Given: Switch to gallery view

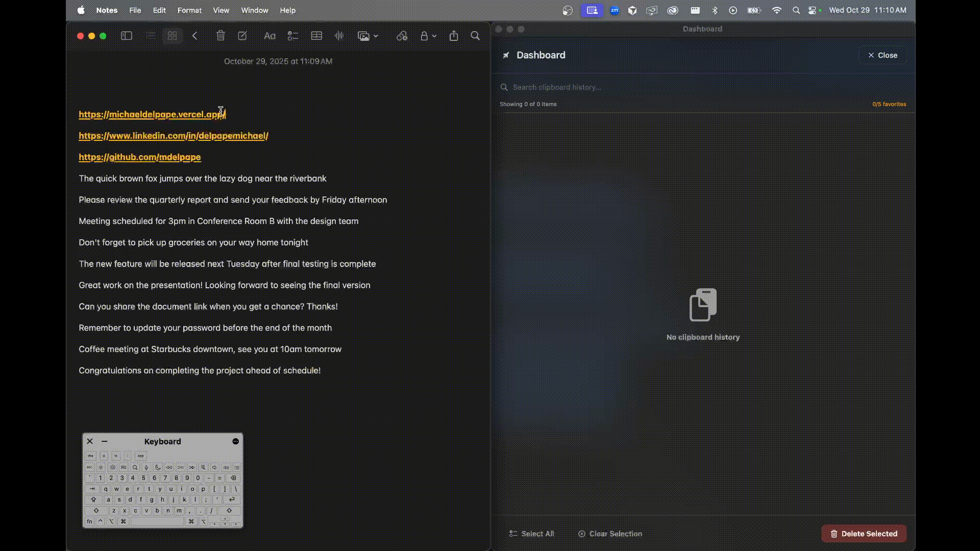Looking at the screenshot, I should [x=172, y=36].
